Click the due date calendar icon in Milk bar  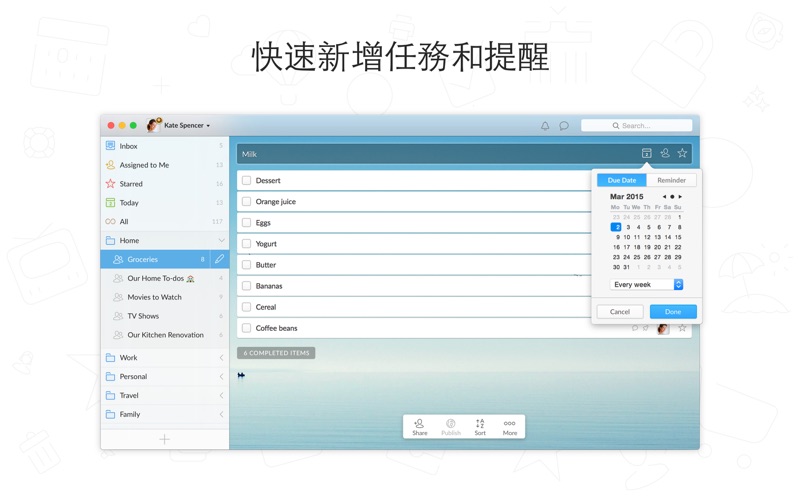pos(646,153)
